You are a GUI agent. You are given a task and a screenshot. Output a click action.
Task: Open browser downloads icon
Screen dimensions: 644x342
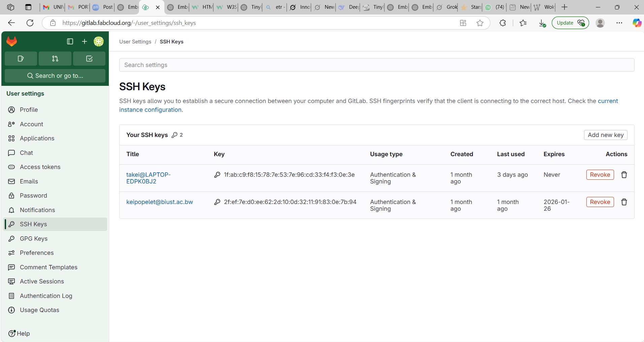pyautogui.click(x=542, y=23)
